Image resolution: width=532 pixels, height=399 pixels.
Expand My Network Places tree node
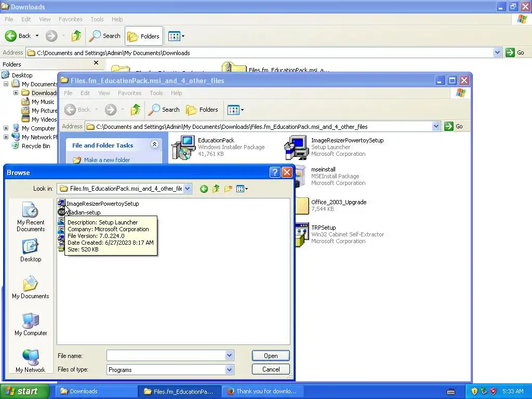point(6,137)
